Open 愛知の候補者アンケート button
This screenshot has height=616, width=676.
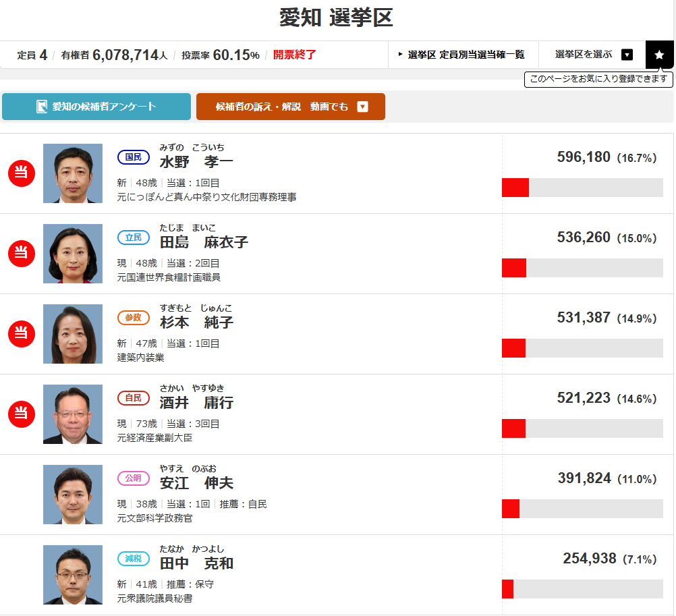coord(96,107)
